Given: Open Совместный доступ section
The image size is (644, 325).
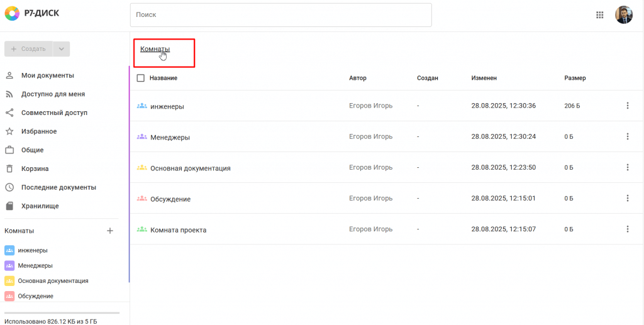Looking at the screenshot, I should pos(54,113).
